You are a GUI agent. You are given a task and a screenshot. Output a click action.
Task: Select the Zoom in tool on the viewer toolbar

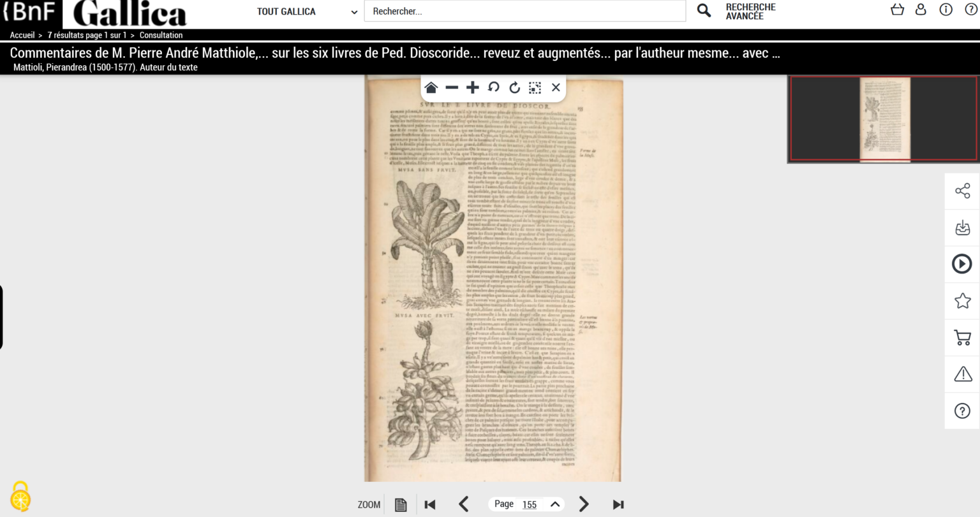(472, 87)
